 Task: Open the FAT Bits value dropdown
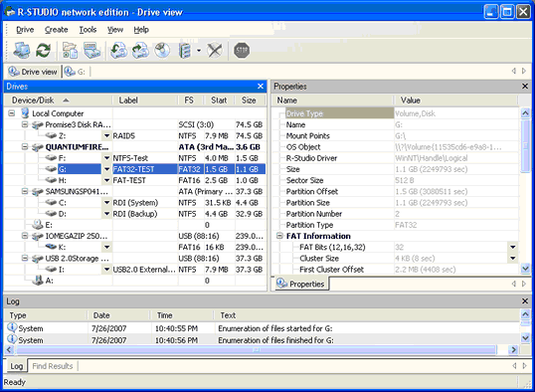coord(513,247)
